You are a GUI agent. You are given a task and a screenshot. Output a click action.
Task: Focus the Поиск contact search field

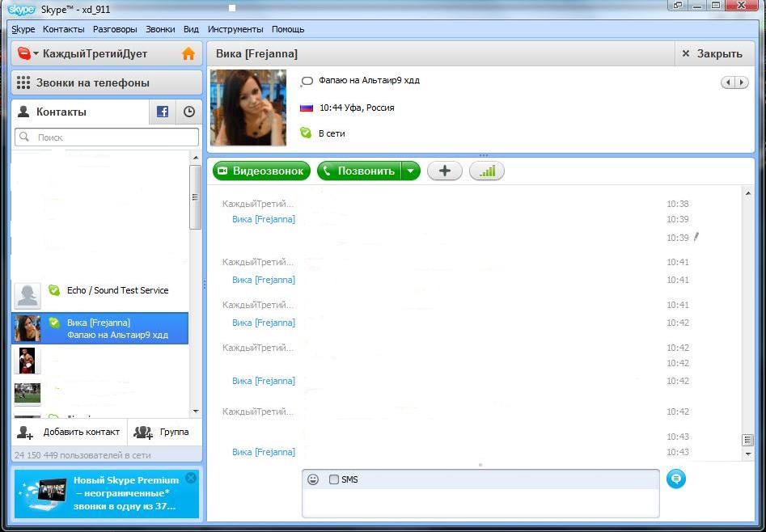tap(107, 137)
